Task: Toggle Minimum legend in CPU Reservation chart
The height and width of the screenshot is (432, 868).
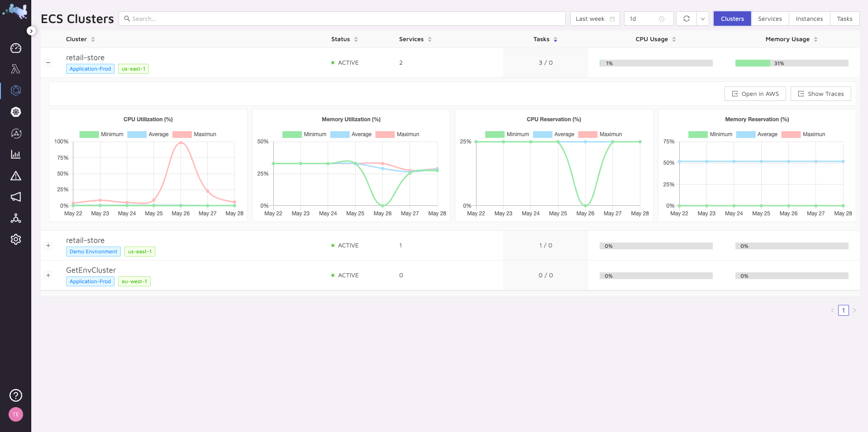Action: [507, 134]
